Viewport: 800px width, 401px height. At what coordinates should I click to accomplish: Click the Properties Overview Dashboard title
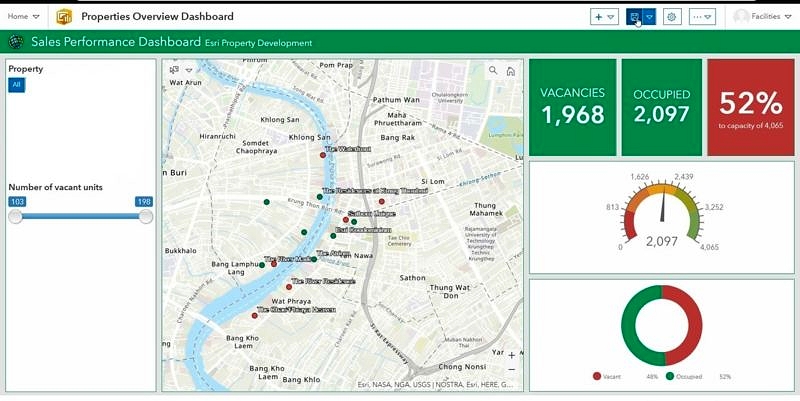click(x=157, y=16)
